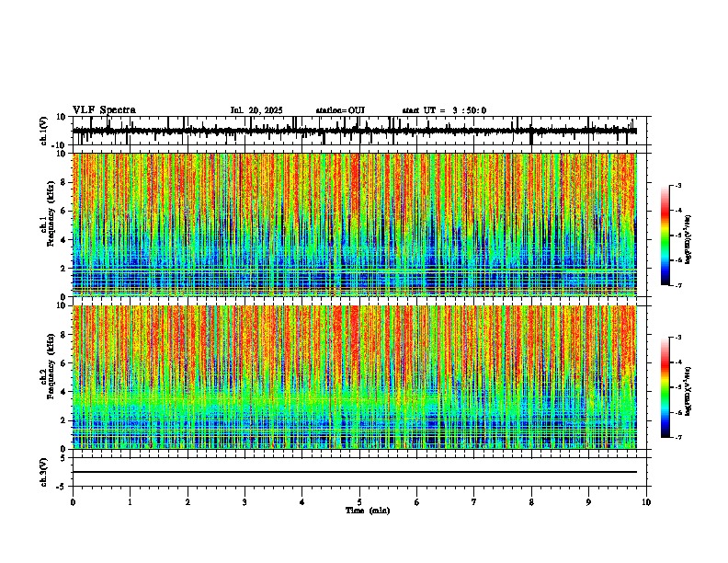Click time-axis tick label "1"
Viewport: 728px width, 563px height.
130,502
